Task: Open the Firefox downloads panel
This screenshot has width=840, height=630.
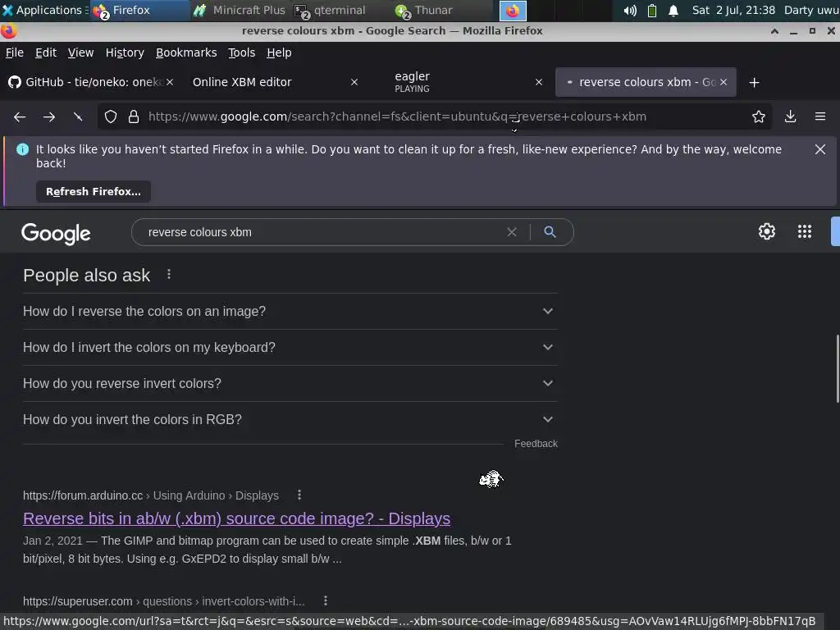Action: pos(790,116)
